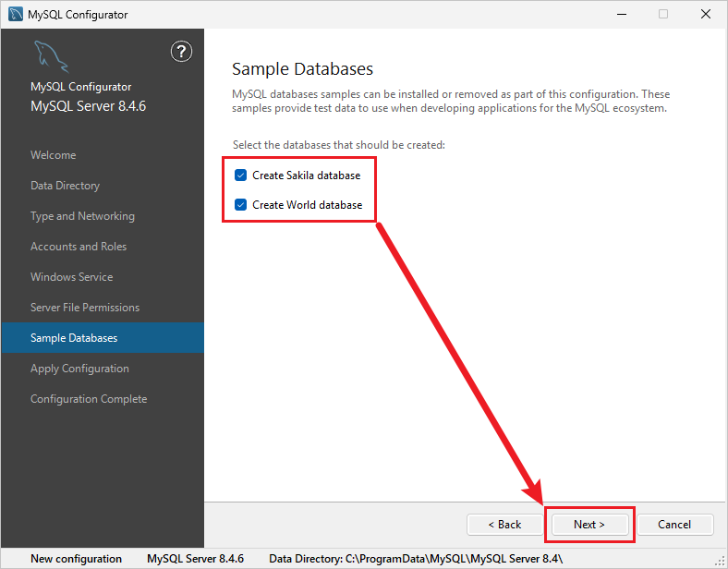This screenshot has height=569, width=728.
Task: Minimize the MySQL Configurator window
Action: pyautogui.click(x=622, y=14)
